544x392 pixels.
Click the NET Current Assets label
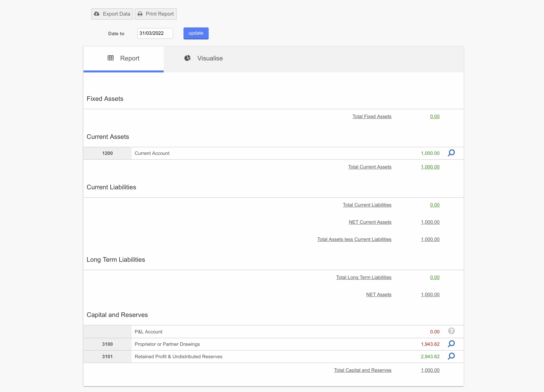(370, 222)
